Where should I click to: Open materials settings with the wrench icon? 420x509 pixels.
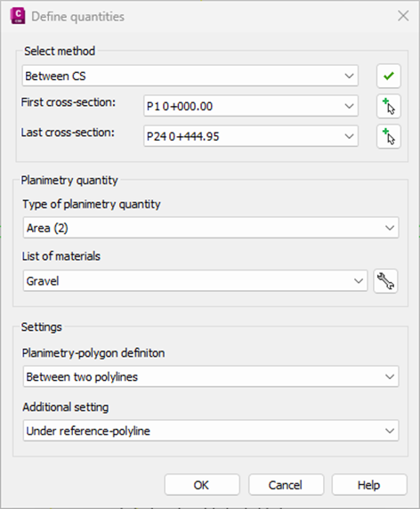385,281
